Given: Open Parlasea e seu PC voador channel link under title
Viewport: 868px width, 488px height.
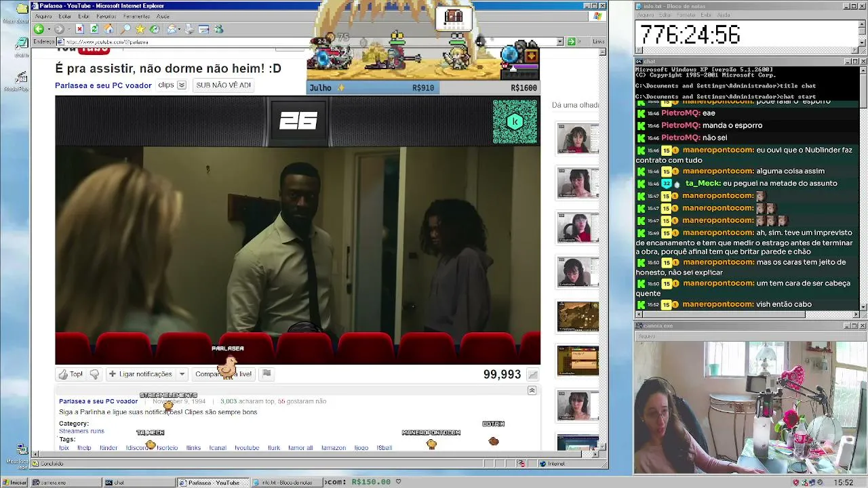Looking at the screenshot, I should [x=103, y=85].
